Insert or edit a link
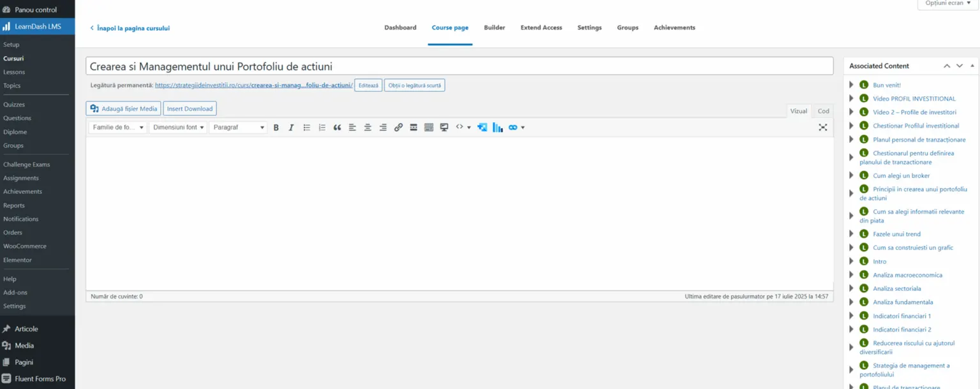Image resolution: width=980 pixels, height=389 pixels. pyautogui.click(x=398, y=128)
